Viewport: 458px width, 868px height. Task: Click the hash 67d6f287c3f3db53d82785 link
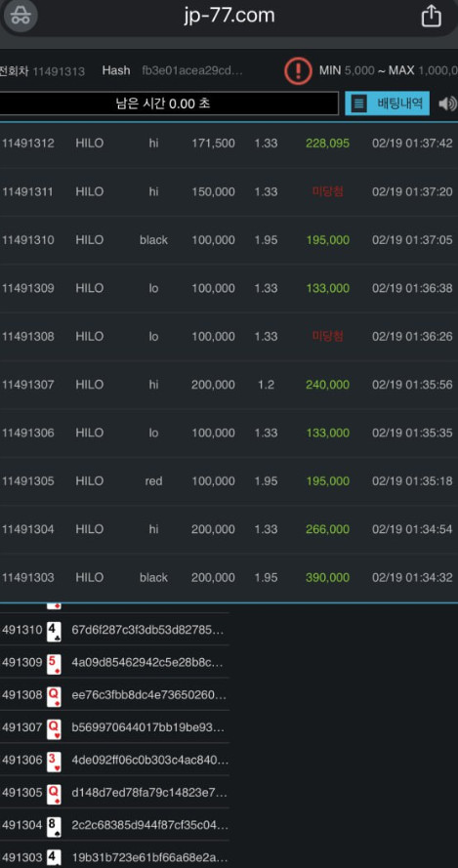(x=147, y=630)
